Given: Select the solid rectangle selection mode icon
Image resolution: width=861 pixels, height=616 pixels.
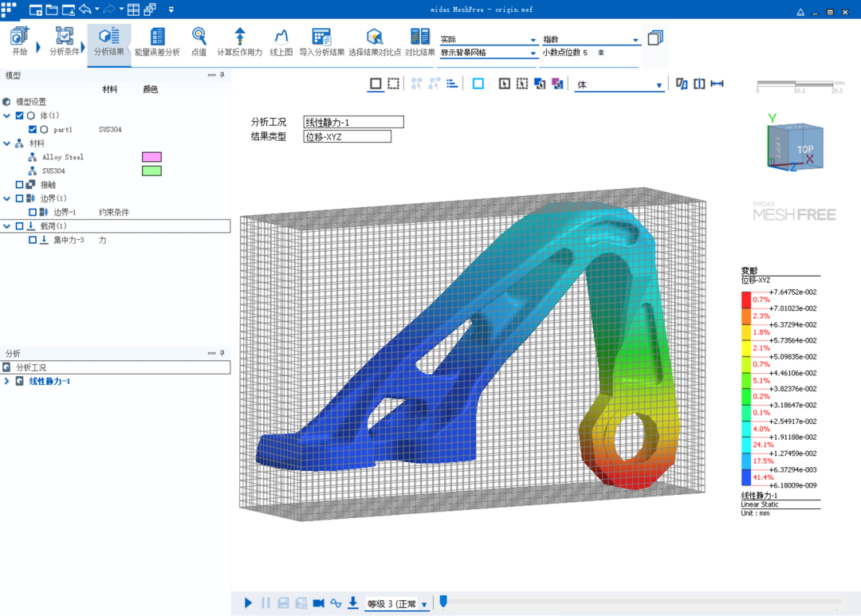Looking at the screenshot, I should (x=375, y=84).
